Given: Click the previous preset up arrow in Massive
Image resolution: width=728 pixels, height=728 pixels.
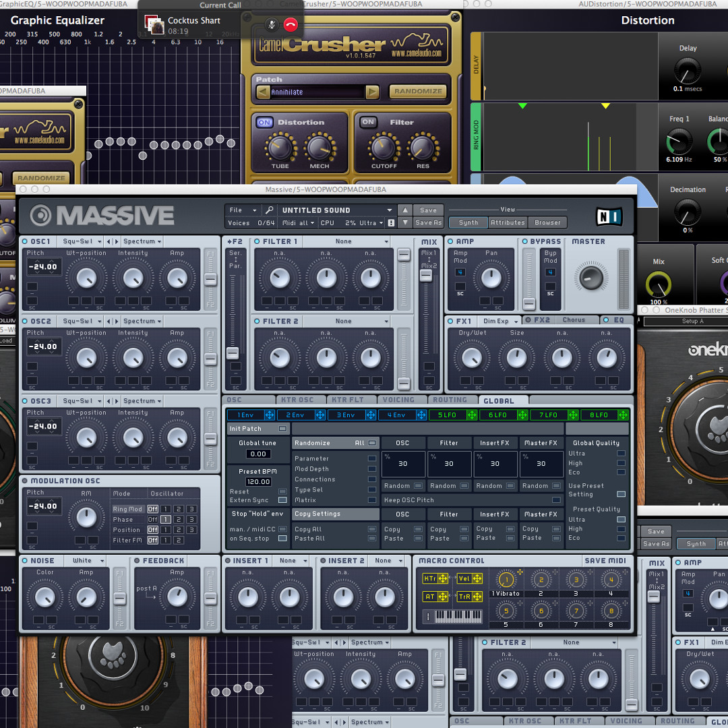Looking at the screenshot, I should [x=405, y=210].
